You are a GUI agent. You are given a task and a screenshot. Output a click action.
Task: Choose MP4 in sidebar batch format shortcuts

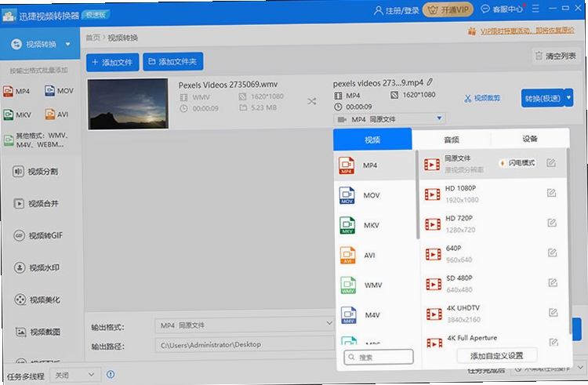point(16,91)
